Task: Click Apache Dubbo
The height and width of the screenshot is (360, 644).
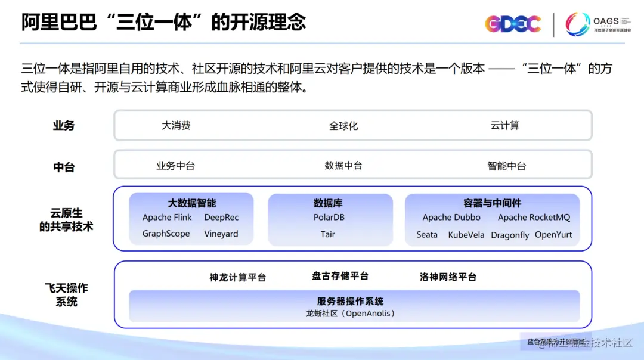Action: [451, 217]
